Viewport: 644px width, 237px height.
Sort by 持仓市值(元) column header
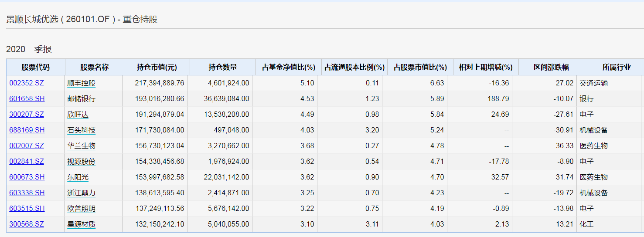[x=157, y=67]
